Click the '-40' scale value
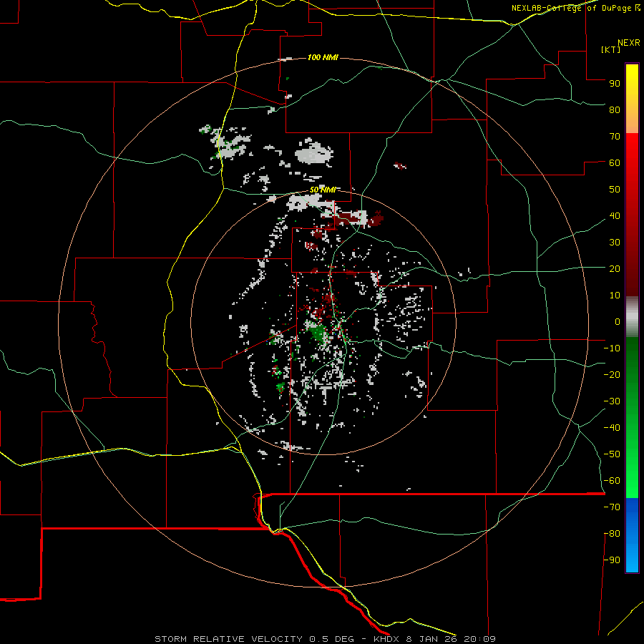The width and height of the screenshot is (644, 644). (x=612, y=428)
